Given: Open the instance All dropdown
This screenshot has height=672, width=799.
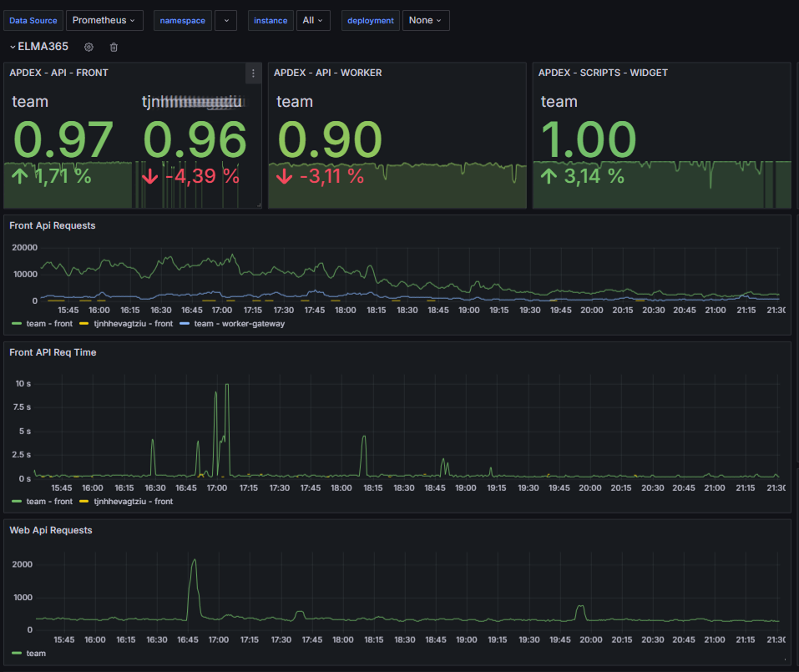Looking at the screenshot, I should point(313,20).
